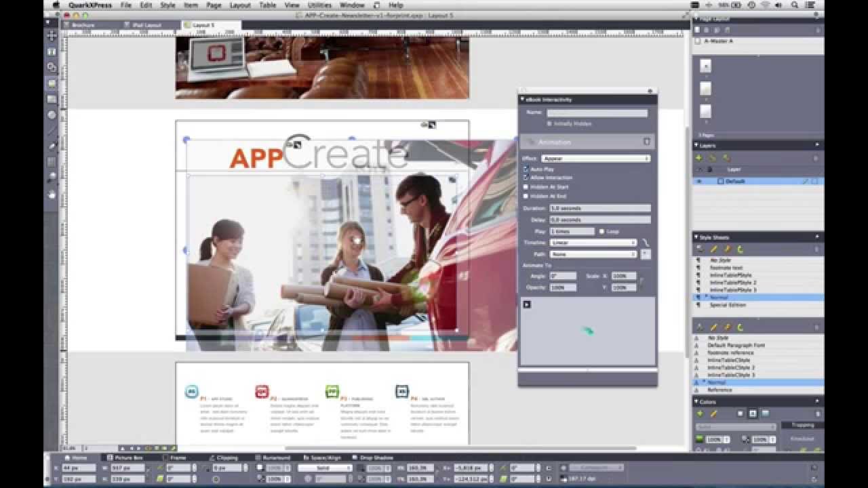Add new paragraph style sheet icon
Screen dimensions: 868x488
[x=699, y=249]
